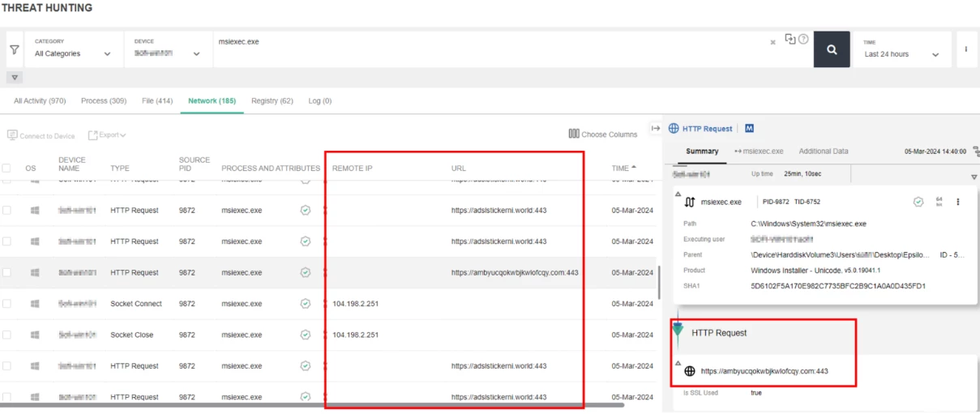This screenshot has height=414, width=980.
Task: Open the msiexec.exe tab in details panel
Action: click(759, 152)
